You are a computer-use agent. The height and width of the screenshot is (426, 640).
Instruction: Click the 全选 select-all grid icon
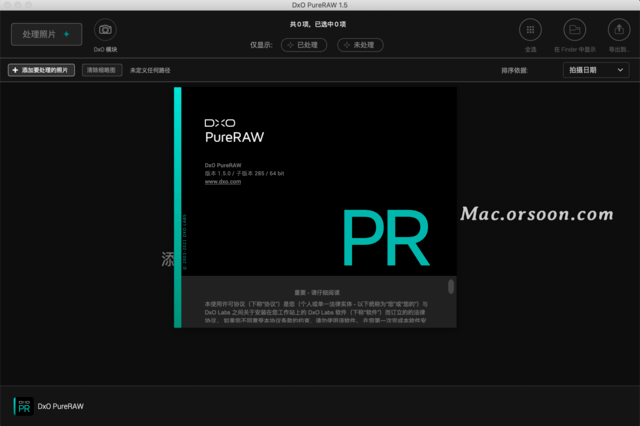pos(530,30)
